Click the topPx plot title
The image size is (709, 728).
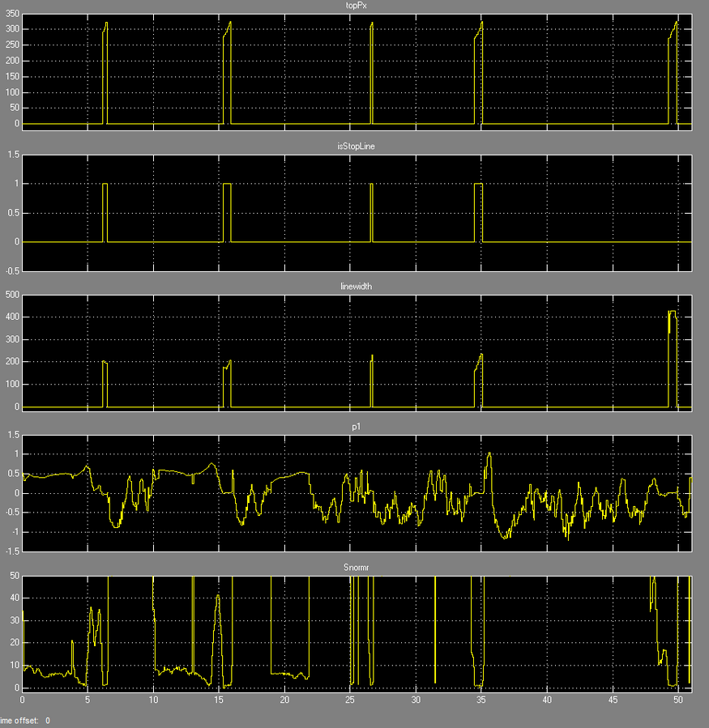(x=357, y=6)
